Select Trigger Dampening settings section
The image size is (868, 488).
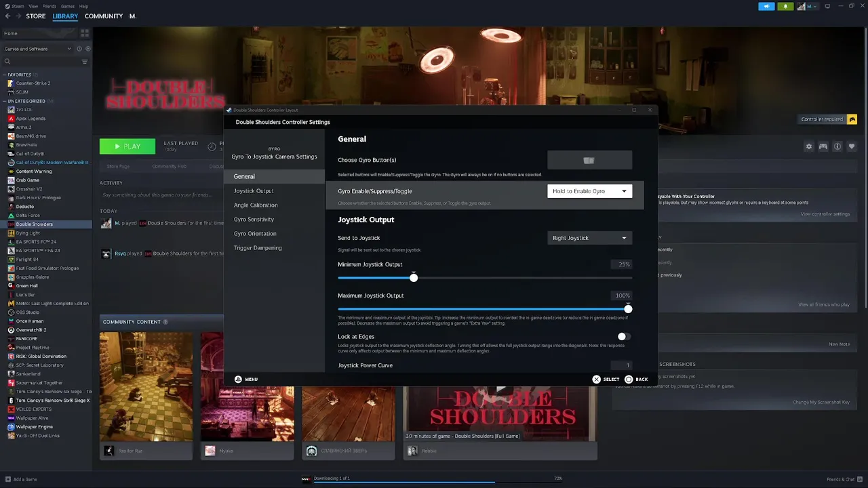point(274,248)
